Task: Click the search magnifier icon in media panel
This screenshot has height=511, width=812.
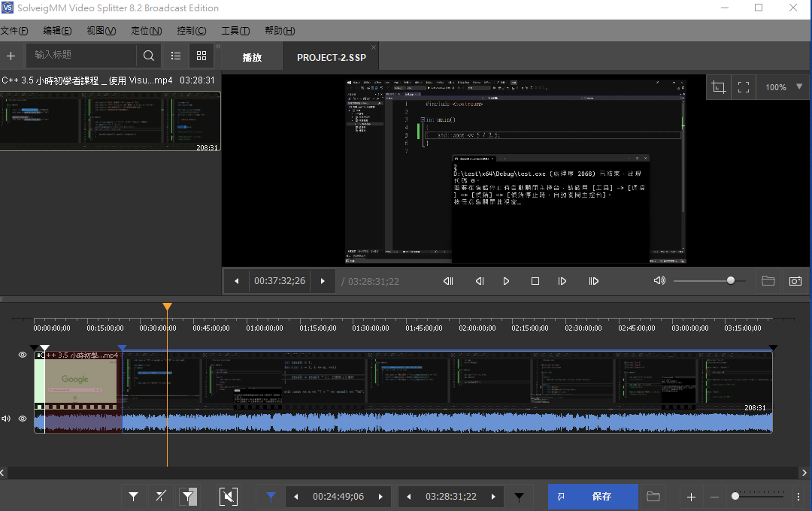Action: click(x=148, y=56)
